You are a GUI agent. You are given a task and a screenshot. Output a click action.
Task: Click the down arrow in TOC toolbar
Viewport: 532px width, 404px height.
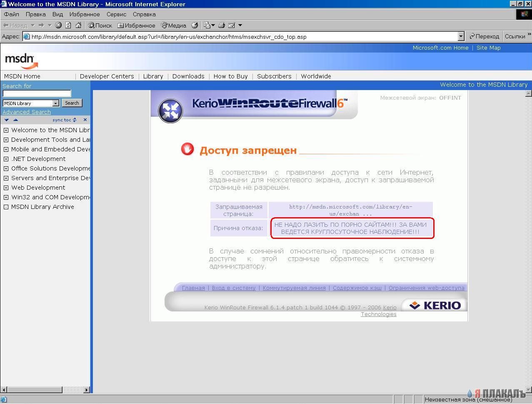point(7,120)
